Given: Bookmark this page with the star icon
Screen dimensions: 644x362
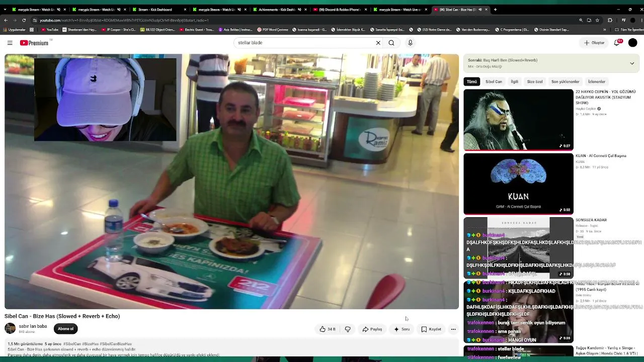Looking at the screenshot, I should (597, 20).
